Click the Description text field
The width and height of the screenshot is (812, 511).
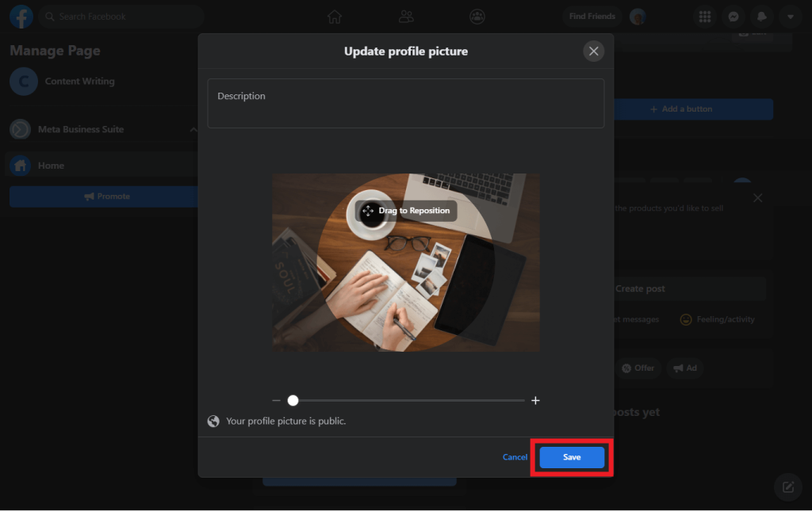tap(405, 104)
